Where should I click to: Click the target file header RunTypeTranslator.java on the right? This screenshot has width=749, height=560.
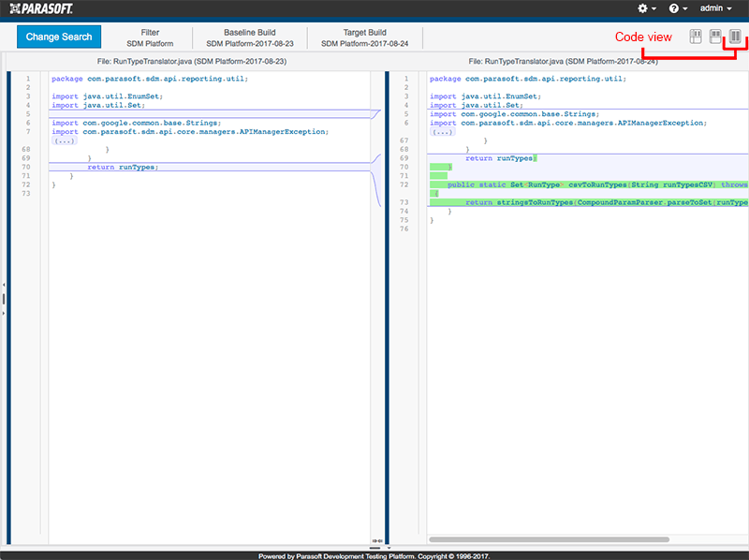tap(564, 61)
